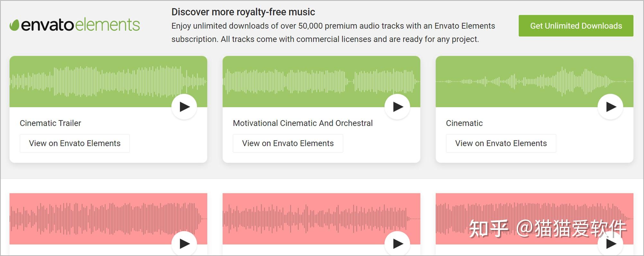Click the Cinematic Trailer title
Image resolution: width=644 pixels, height=256 pixels.
point(50,123)
